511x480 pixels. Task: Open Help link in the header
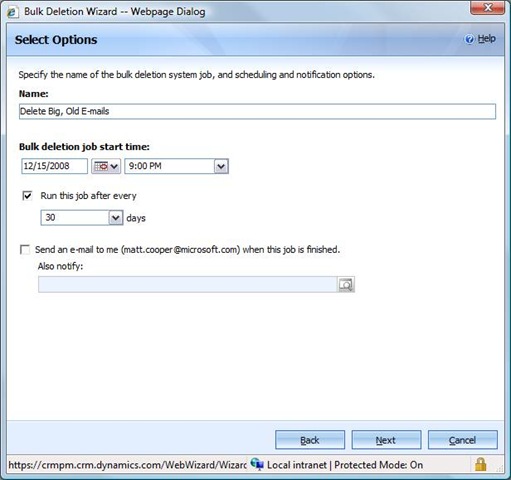tap(486, 39)
